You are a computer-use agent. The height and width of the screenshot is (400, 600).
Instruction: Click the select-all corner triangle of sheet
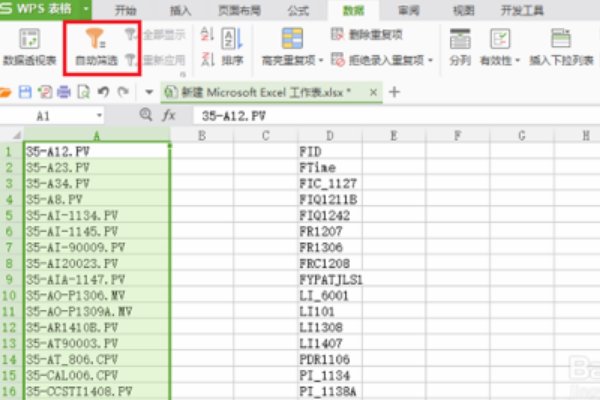click(16, 135)
